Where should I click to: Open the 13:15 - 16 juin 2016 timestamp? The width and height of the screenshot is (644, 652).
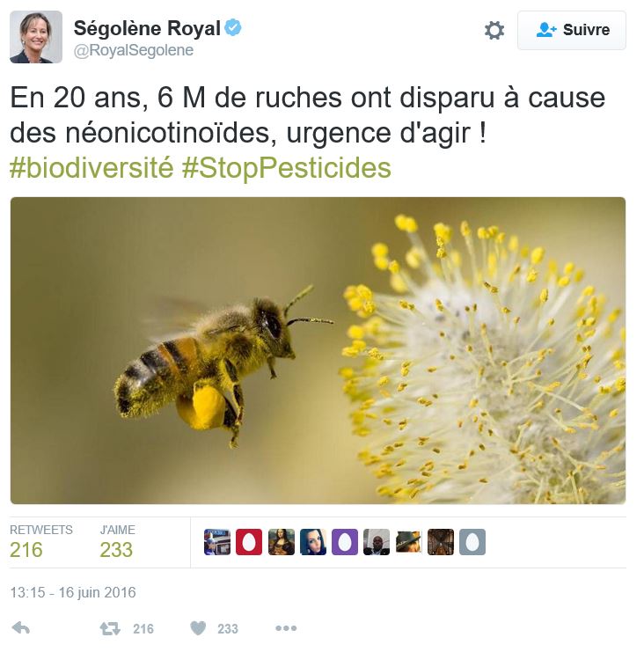[73, 592]
